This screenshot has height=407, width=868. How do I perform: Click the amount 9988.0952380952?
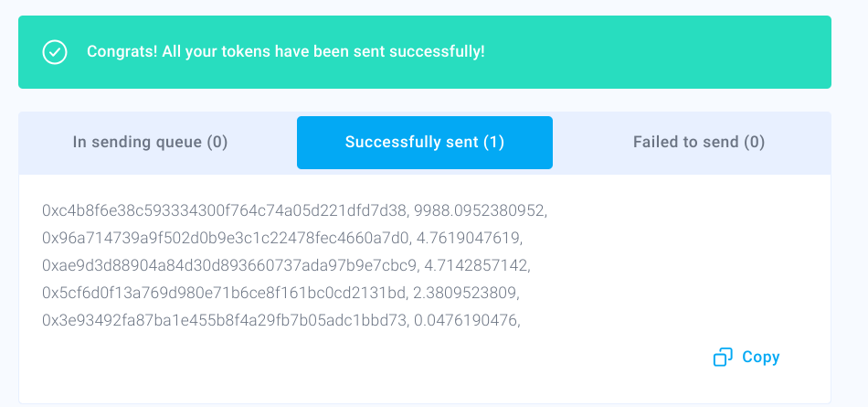click(480, 210)
